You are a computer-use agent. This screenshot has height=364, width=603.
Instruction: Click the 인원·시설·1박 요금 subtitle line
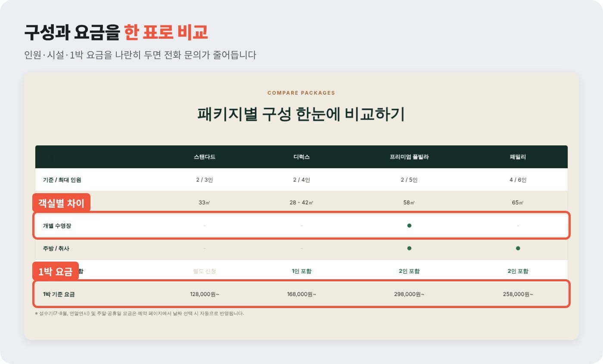(140, 55)
